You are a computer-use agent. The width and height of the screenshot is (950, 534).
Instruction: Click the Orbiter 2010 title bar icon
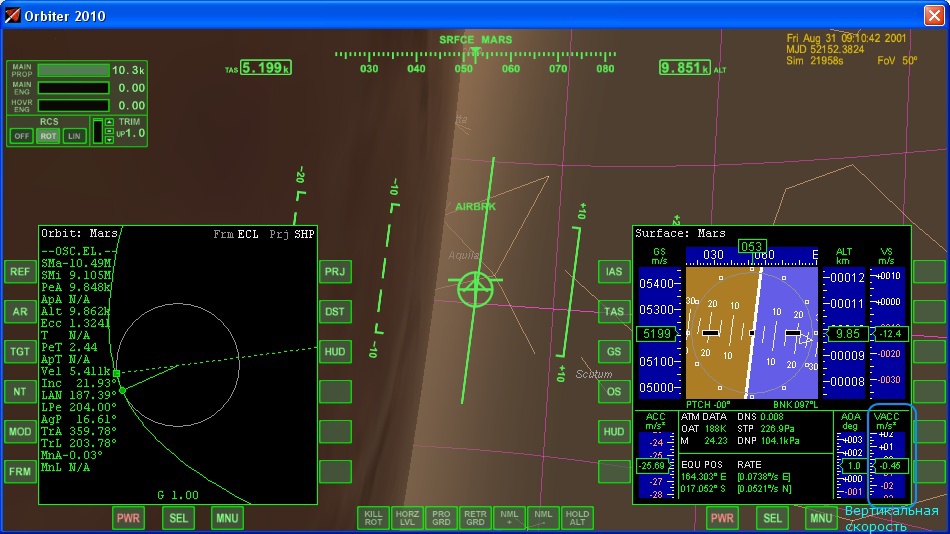[x=12, y=15]
